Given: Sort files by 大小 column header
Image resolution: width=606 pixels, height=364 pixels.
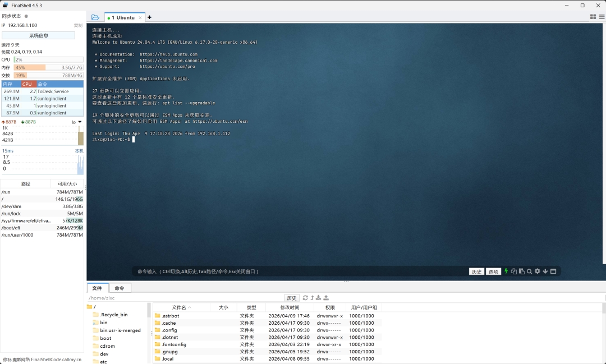Looking at the screenshot, I should coord(223,307).
